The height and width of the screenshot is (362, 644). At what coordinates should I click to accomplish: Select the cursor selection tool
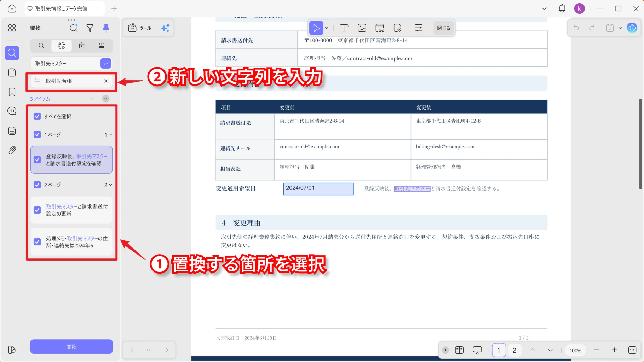pyautogui.click(x=316, y=28)
